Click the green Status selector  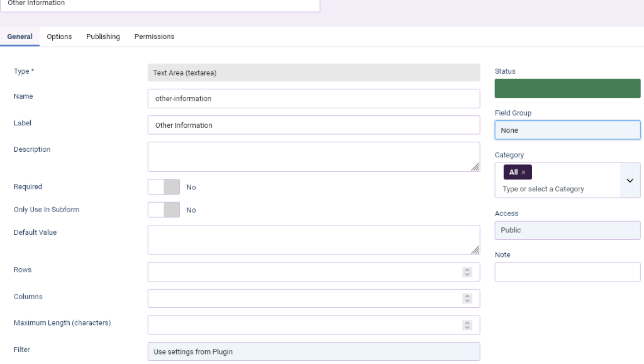pyautogui.click(x=567, y=89)
